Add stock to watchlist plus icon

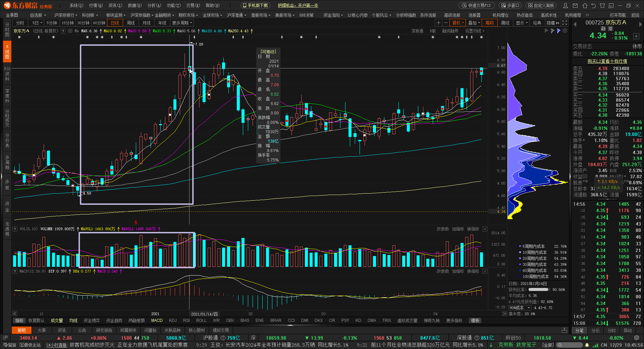point(636,36)
